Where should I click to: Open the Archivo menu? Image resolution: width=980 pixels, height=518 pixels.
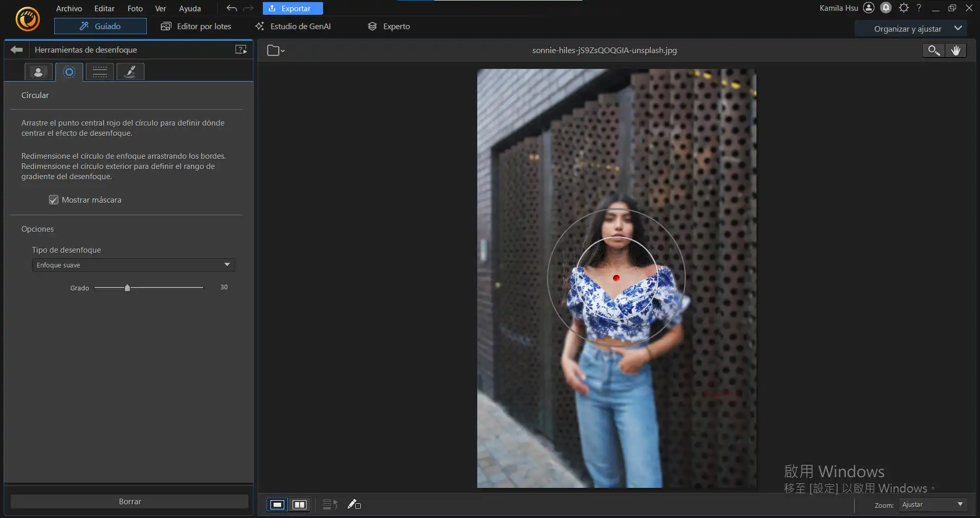(x=69, y=9)
